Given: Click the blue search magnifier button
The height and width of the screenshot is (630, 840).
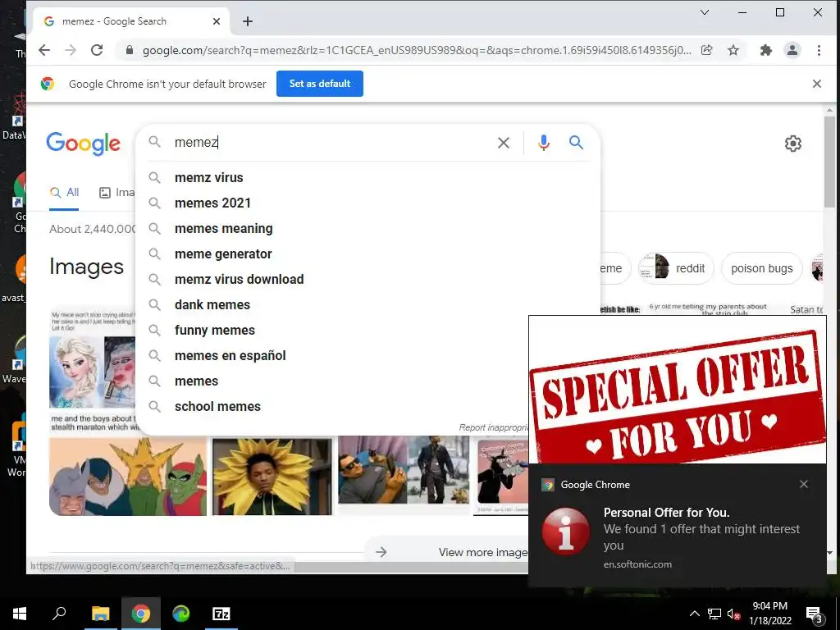Looking at the screenshot, I should point(576,143).
